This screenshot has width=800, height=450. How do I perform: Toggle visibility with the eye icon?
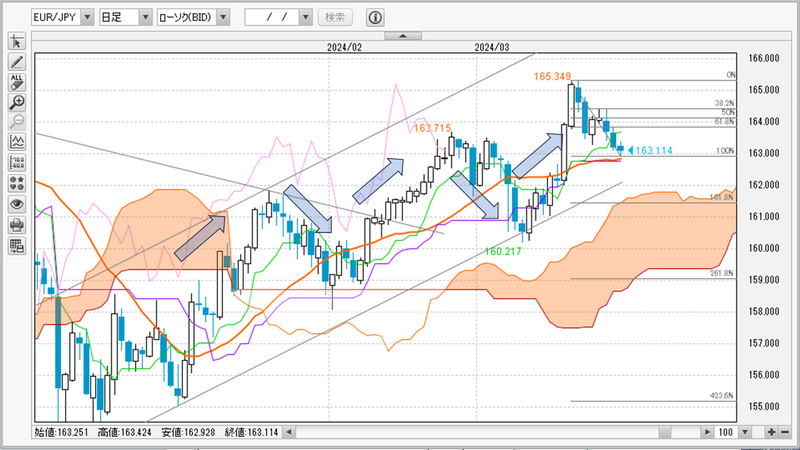17,205
